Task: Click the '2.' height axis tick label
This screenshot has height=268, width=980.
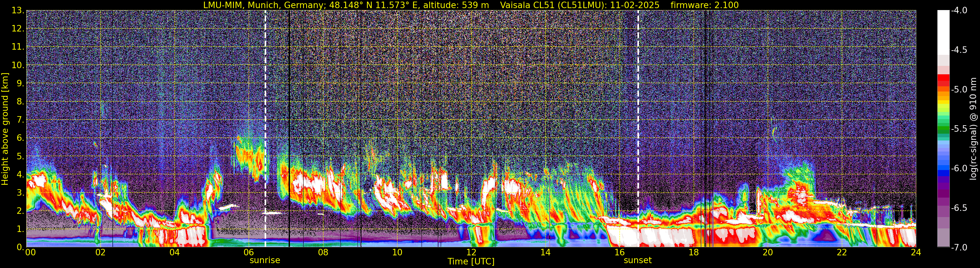Action: click(x=20, y=211)
